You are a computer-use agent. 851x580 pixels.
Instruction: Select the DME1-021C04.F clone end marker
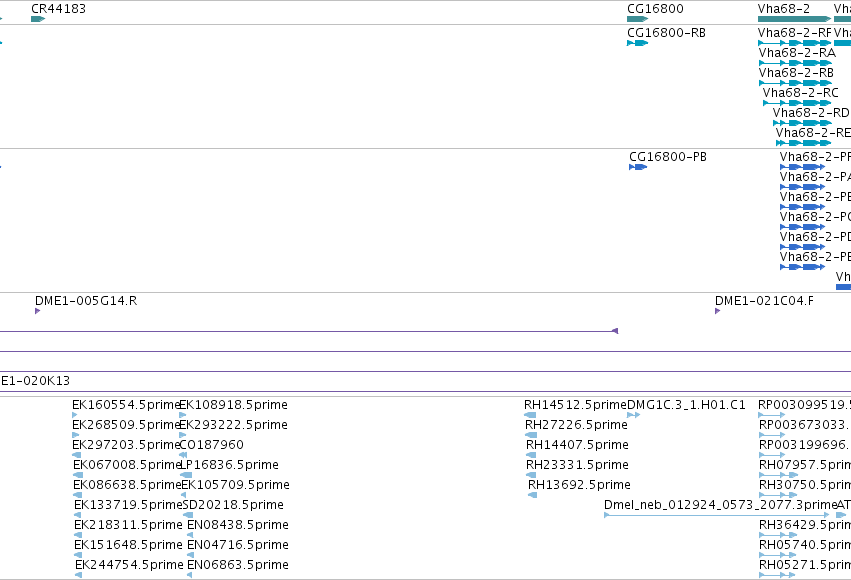click(717, 311)
